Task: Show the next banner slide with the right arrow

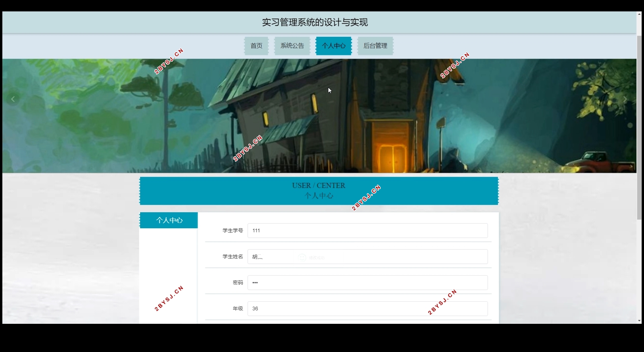Action: (625, 99)
